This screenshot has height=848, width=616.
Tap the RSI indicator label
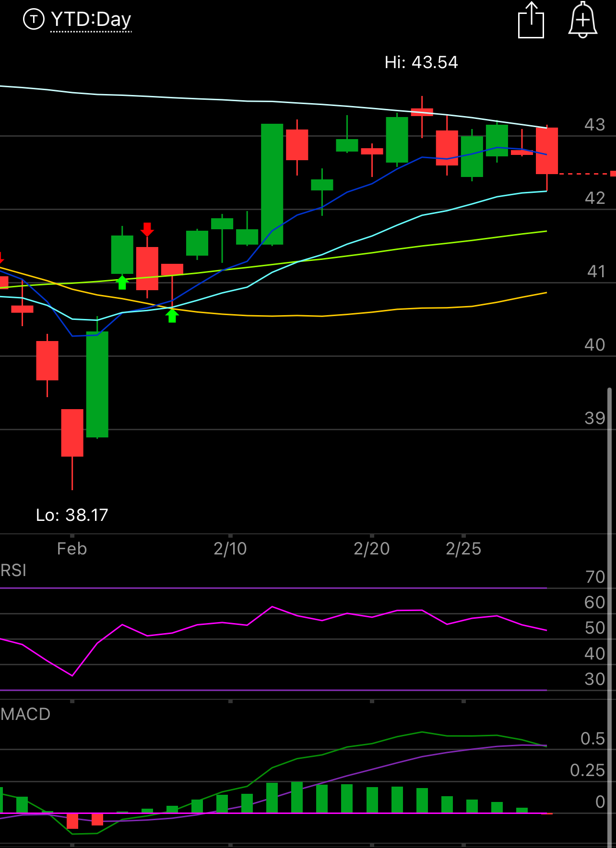tap(13, 570)
